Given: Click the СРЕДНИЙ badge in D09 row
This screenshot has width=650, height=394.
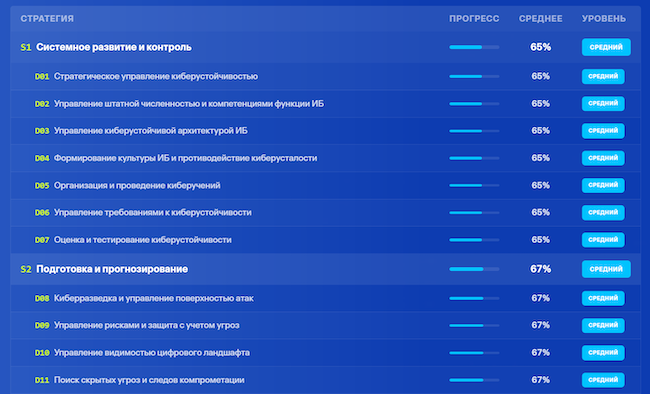Looking at the screenshot, I should (603, 326).
